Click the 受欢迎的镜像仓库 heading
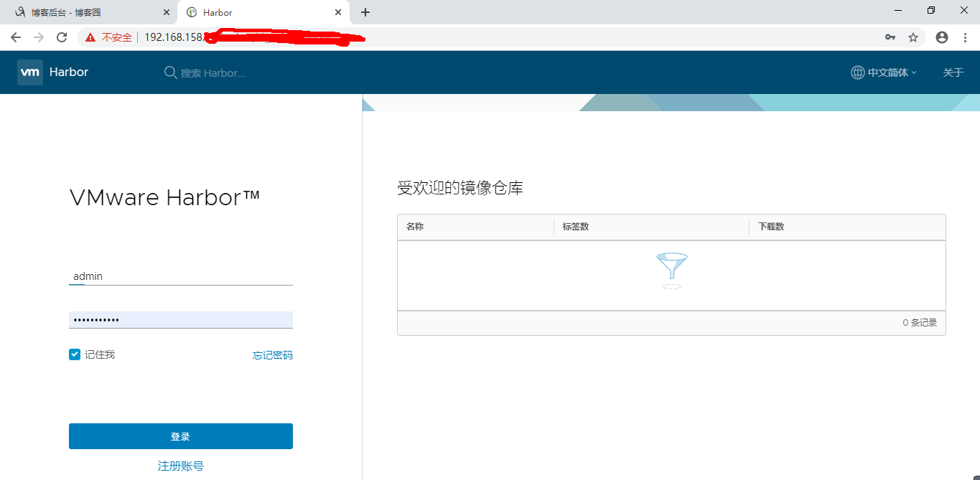Screen dimensions: 980x480 460,189
